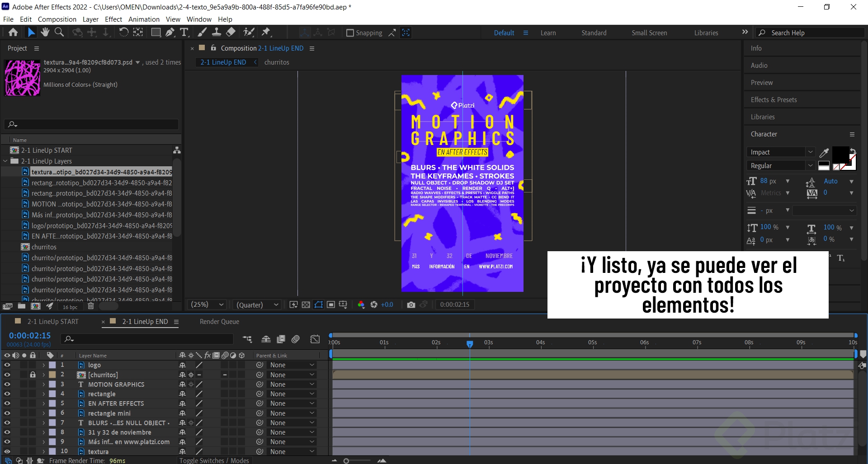Select the Brush tool
The width and height of the screenshot is (868, 464).
pos(202,32)
